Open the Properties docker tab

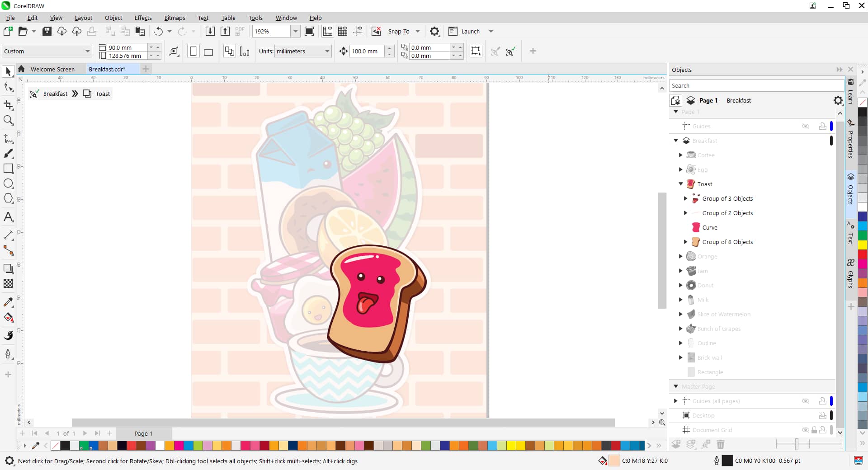click(x=850, y=144)
